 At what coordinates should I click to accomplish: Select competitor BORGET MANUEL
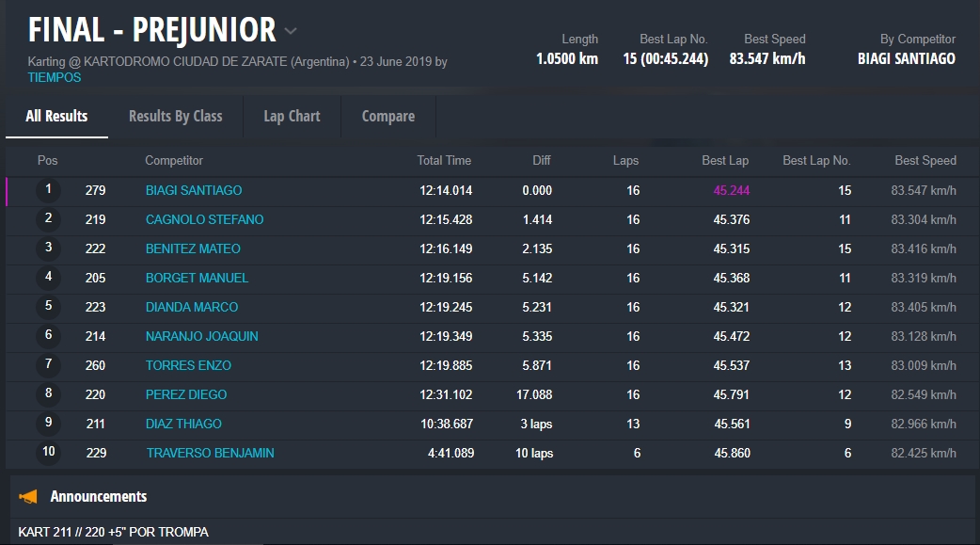click(x=197, y=278)
